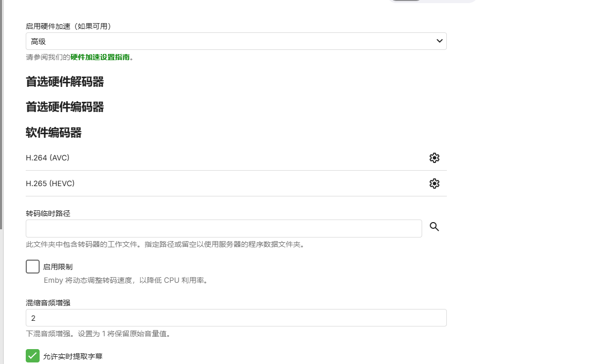The width and height of the screenshot is (609, 364).
Task: Expand the 首选硬件解码器 section
Action: click(65, 82)
